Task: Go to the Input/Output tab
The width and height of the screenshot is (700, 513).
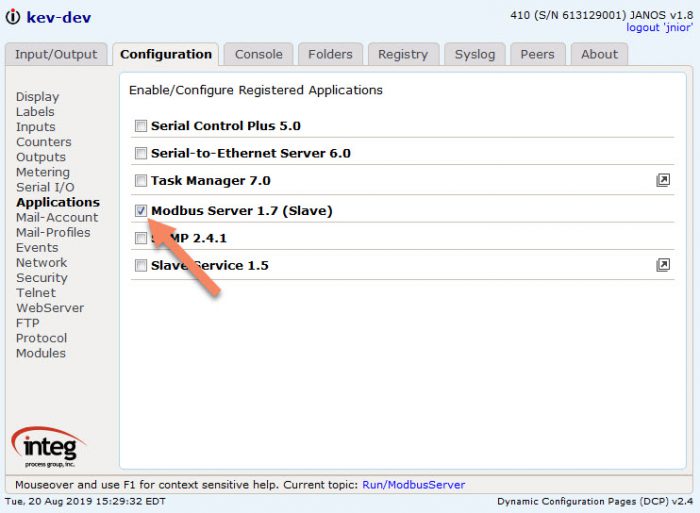Action: click(x=56, y=54)
